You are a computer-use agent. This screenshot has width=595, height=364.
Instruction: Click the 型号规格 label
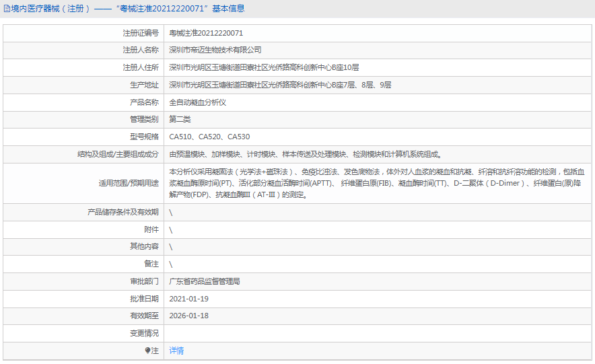(x=144, y=137)
